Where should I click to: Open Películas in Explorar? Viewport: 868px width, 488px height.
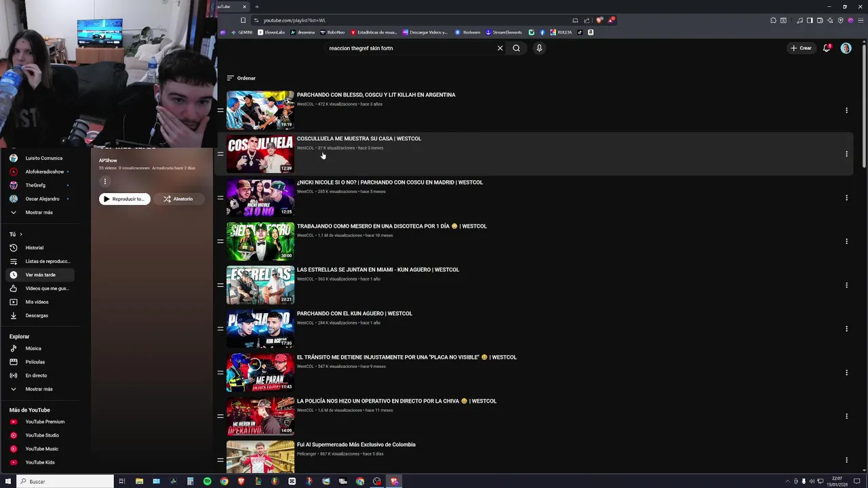pyautogui.click(x=40, y=362)
